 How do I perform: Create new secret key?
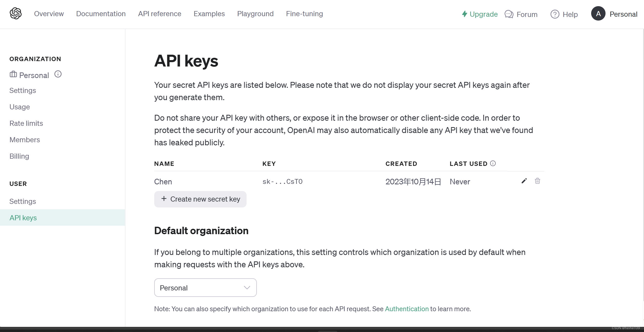[200, 199]
